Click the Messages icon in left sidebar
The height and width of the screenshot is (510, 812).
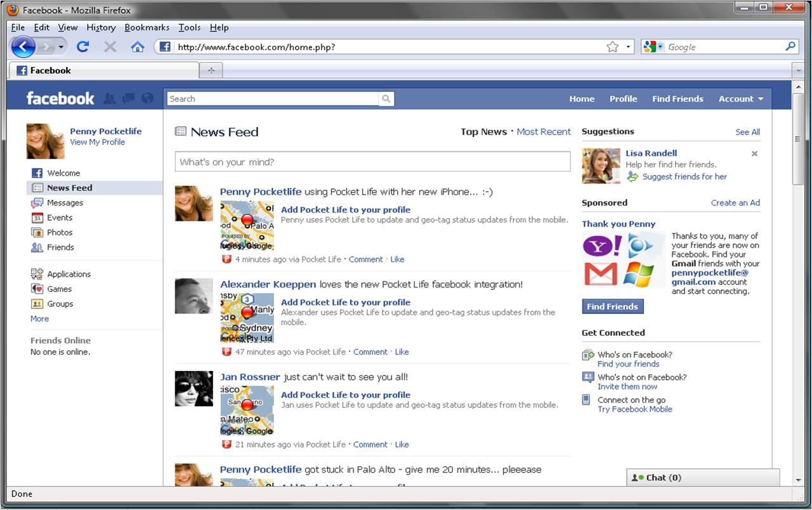tap(37, 203)
